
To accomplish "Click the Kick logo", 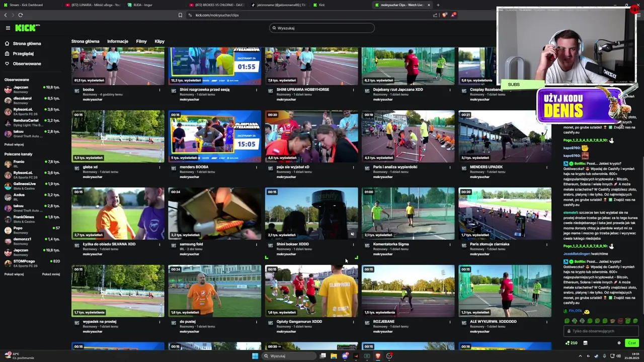I will [x=27, y=28].
